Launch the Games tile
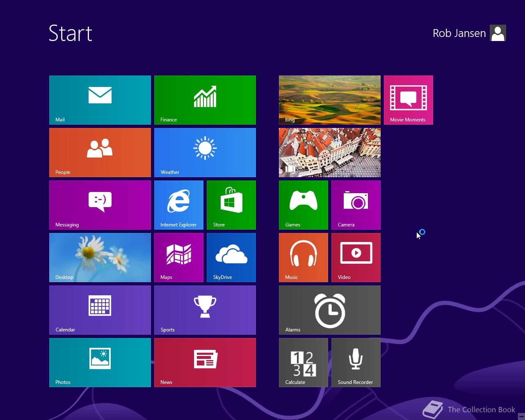Viewport: 525px width, 420px height. 304,205
